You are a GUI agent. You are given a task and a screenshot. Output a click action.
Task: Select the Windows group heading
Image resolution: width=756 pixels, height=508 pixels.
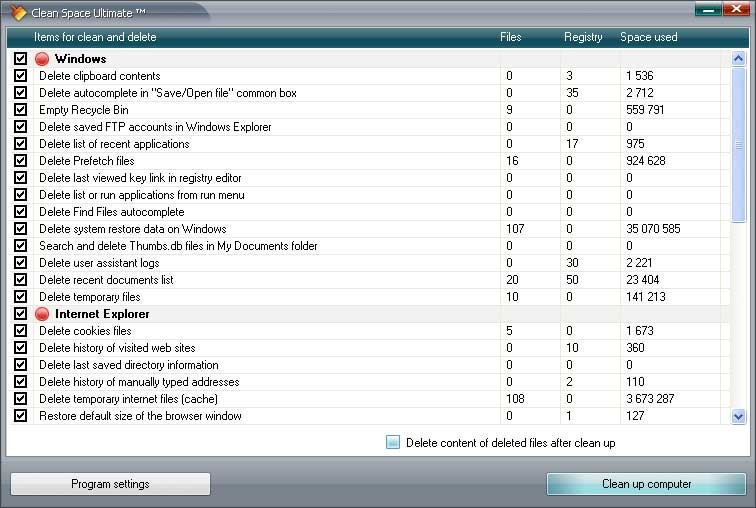(x=81, y=59)
